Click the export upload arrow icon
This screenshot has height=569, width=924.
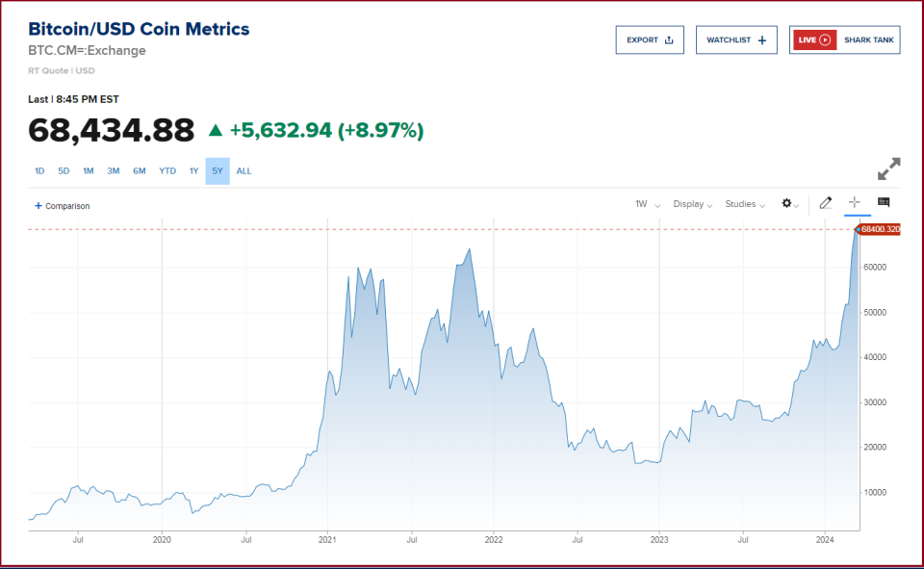pyautogui.click(x=669, y=40)
